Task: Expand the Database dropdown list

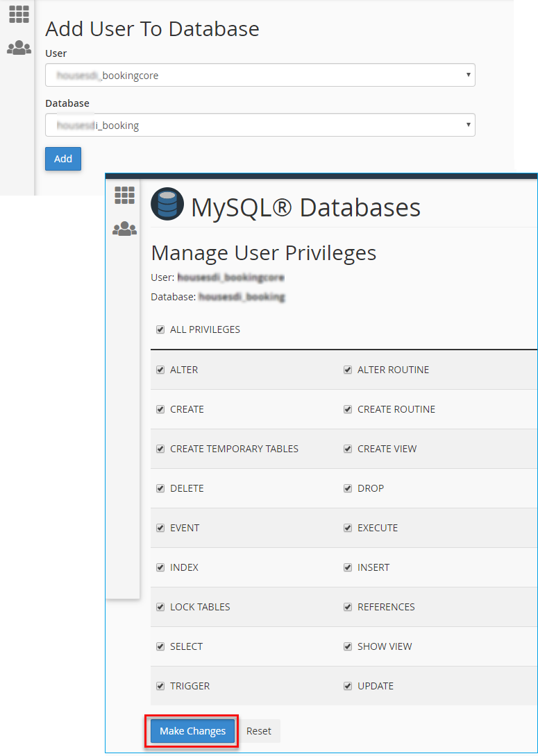Action: coord(260,126)
